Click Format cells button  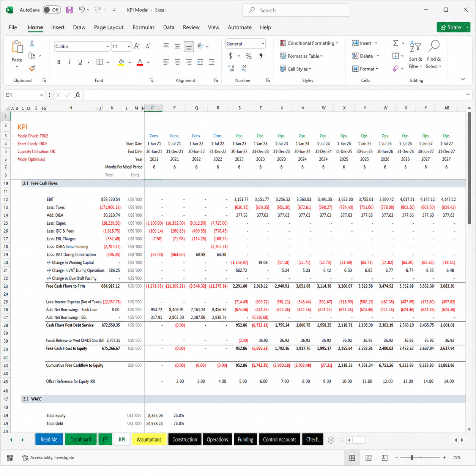pyautogui.click(x=365, y=69)
